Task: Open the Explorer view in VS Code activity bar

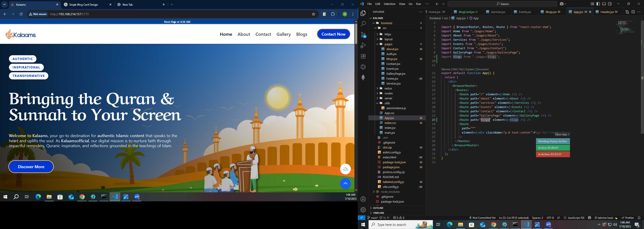Action: [363, 13]
